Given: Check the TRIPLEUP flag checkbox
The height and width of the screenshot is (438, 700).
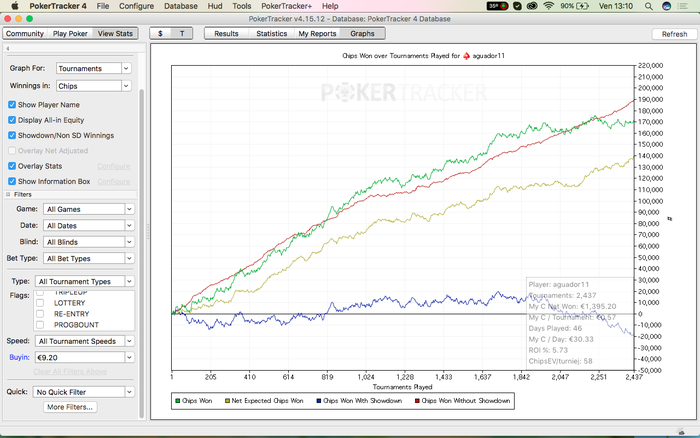Looking at the screenshot, I should pyautogui.click(x=40, y=293).
